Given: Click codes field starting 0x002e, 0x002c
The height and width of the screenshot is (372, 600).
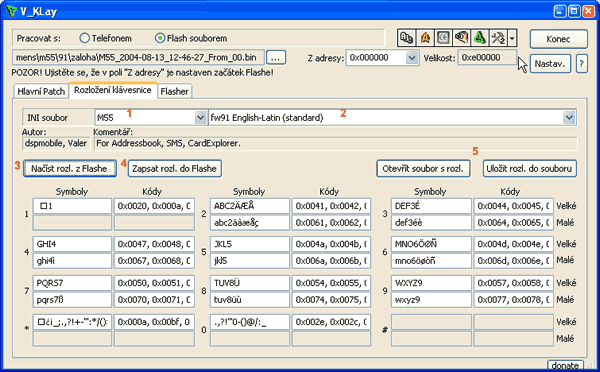Looking at the screenshot, I should 331,322.
